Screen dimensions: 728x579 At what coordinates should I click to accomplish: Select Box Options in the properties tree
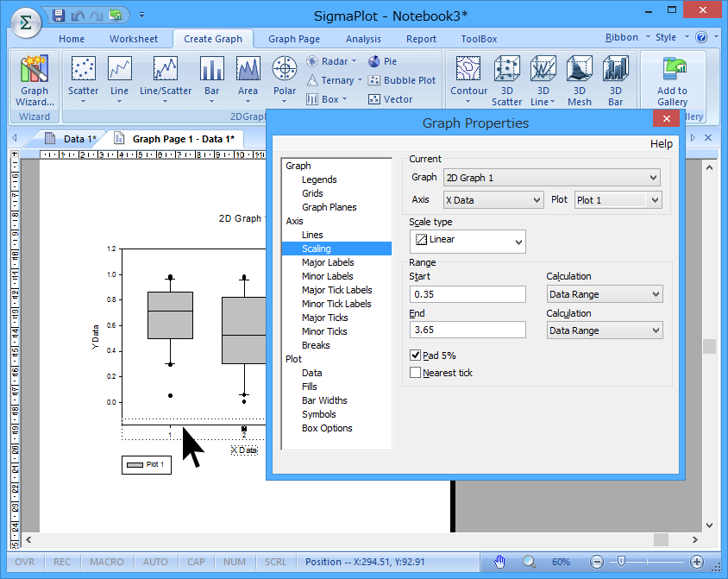click(x=327, y=428)
